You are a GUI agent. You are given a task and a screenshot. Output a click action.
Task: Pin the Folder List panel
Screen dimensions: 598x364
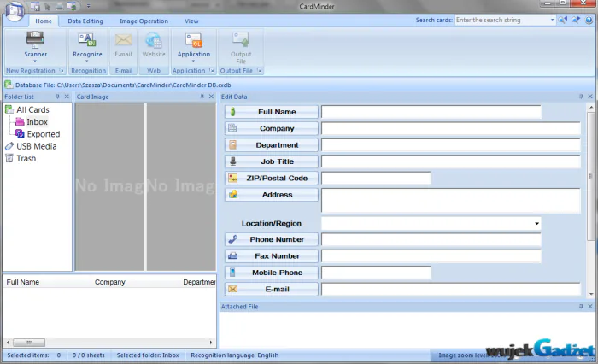57,97
